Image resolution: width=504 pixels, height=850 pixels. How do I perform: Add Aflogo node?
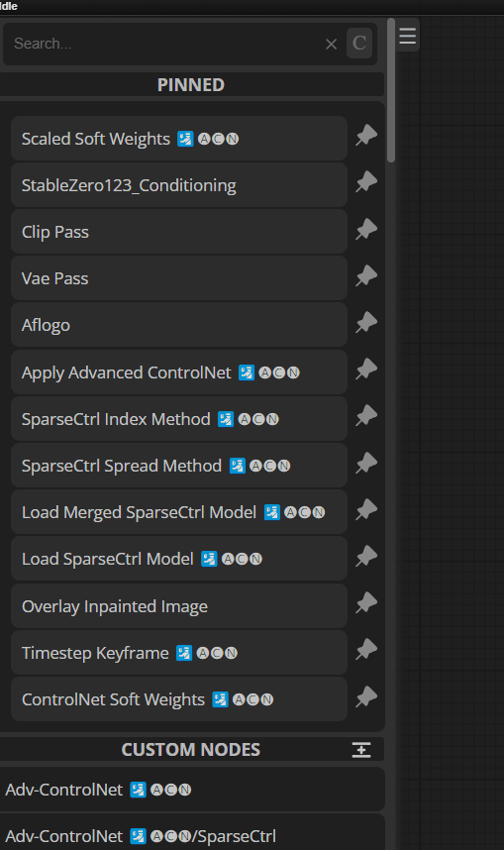point(179,325)
